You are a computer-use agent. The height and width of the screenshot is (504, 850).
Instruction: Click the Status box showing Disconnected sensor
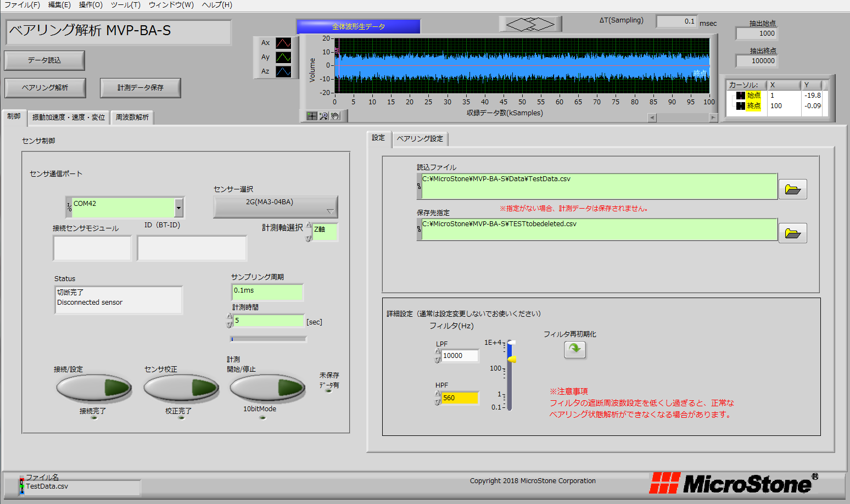119,300
